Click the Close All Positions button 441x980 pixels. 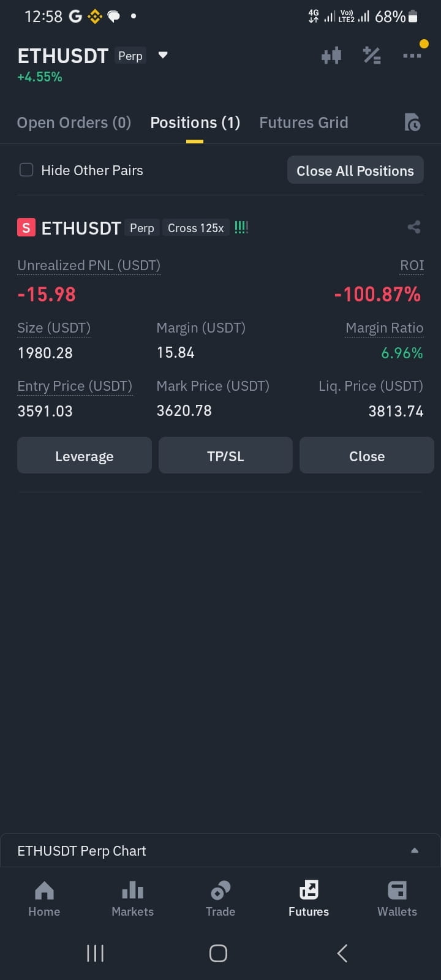pyautogui.click(x=355, y=170)
